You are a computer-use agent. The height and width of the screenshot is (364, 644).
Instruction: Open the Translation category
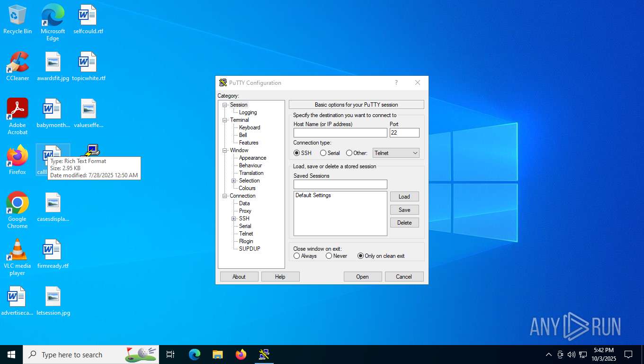pos(251,173)
